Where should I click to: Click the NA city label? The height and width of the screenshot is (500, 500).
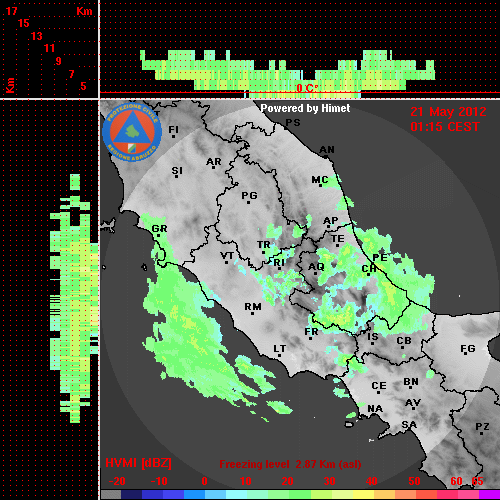point(375,408)
